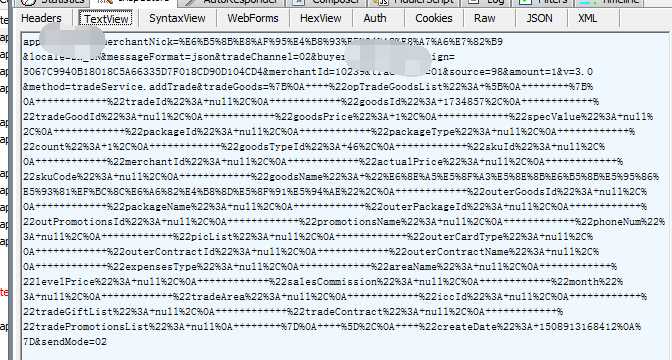Image resolution: width=672 pixels, height=360 pixels.
Task: Click the final line 7D&sendMode=02
Action: 65,342
